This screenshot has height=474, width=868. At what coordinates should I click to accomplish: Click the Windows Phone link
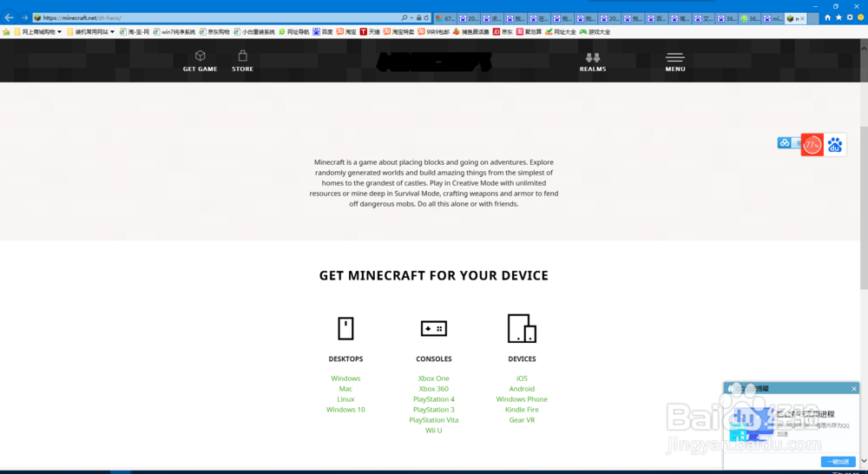pyautogui.click(x=522, y=399)
